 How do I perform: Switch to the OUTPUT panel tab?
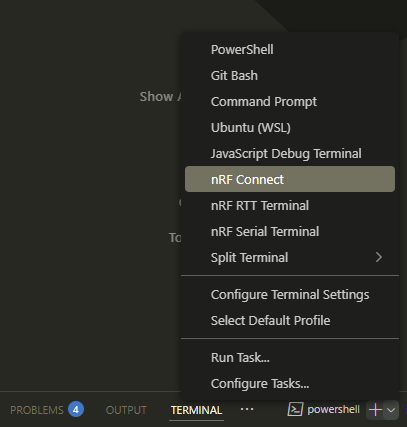click(126, 410)
